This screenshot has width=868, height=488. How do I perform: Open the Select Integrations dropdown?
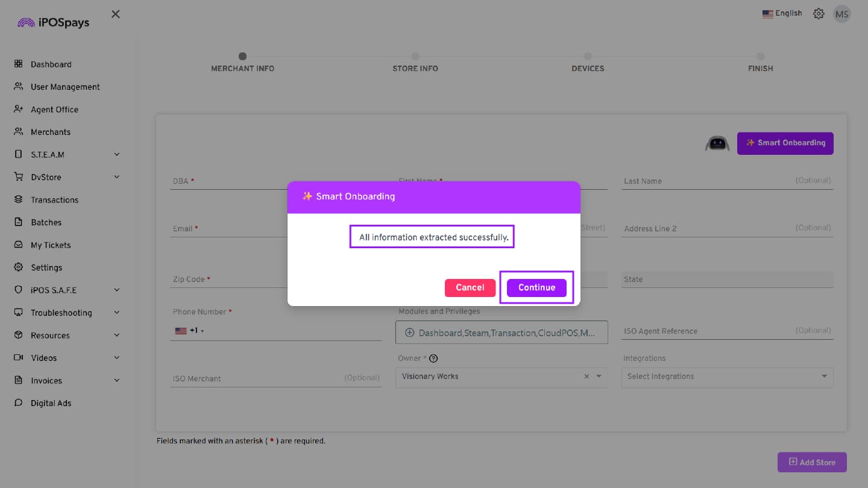coord(727,377)
